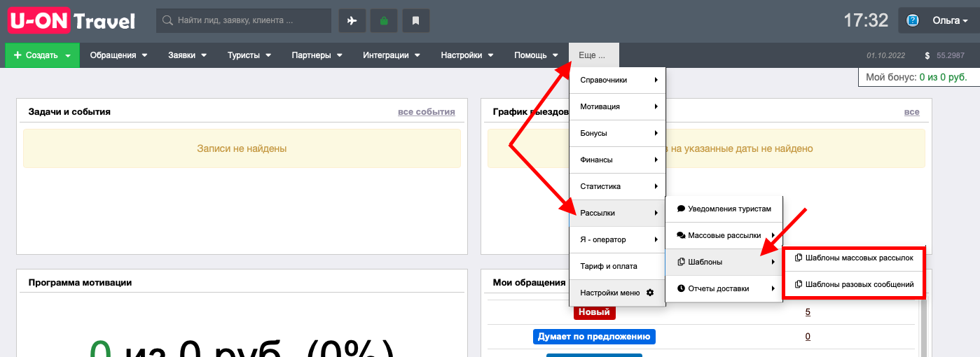Open the Туристы menu
The width and height of the screenshot is (980, 357).
click(249, 55)
